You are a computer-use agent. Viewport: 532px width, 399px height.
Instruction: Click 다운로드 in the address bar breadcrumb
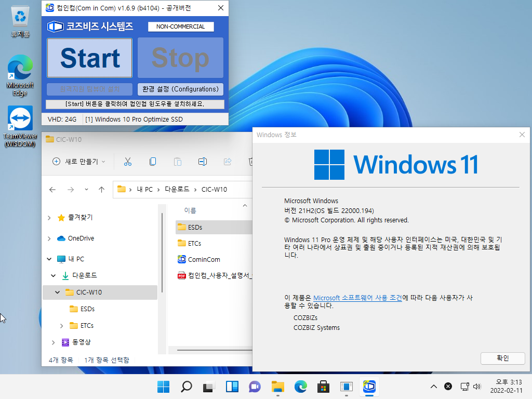coord(177,189)
